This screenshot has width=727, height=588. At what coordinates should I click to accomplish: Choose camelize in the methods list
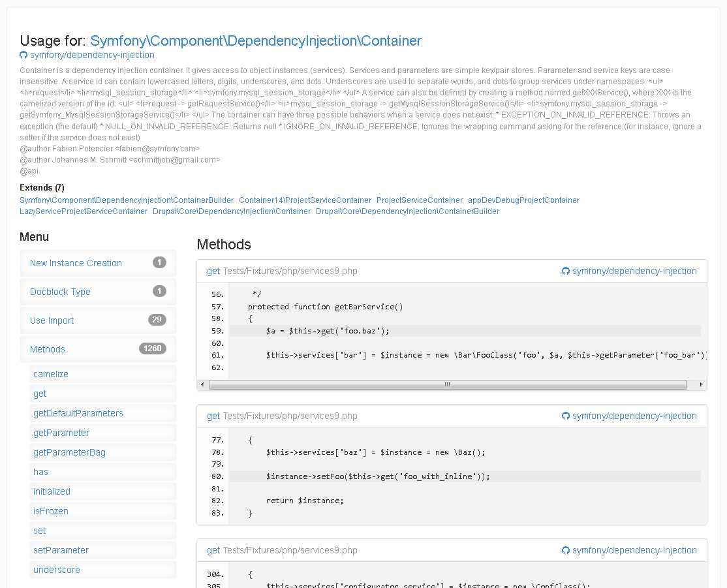(x=103, y=374)
